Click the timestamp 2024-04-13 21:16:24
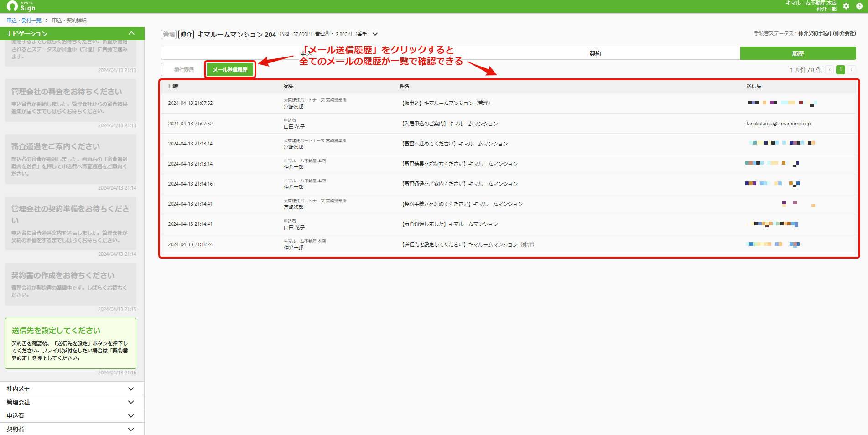 pos(190,244)
